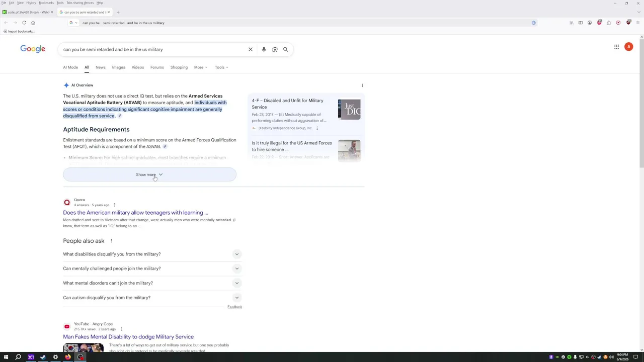Select the Shopping results tab
Screen dimensions: 644x362
click(x=179, y=67)
